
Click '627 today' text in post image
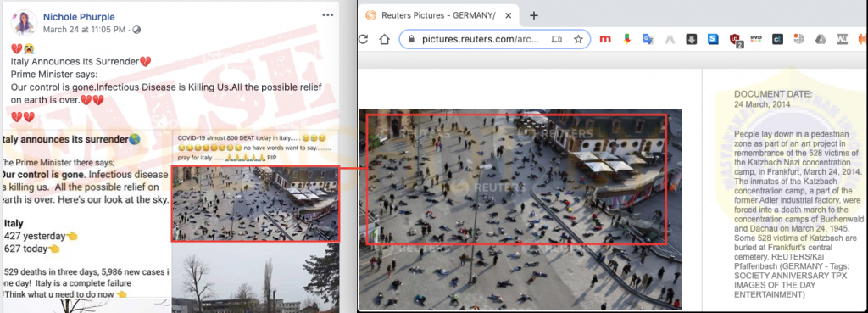tap(25, 249)
